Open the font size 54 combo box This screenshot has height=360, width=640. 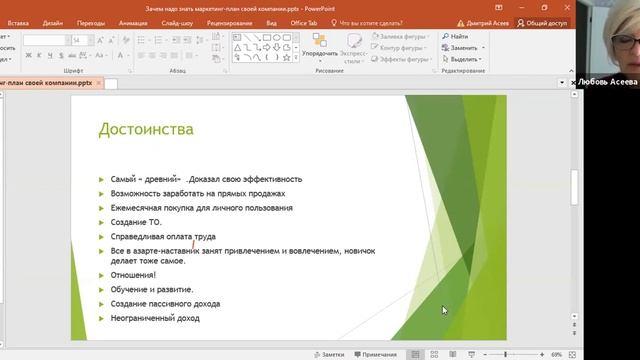coord(82,40)
